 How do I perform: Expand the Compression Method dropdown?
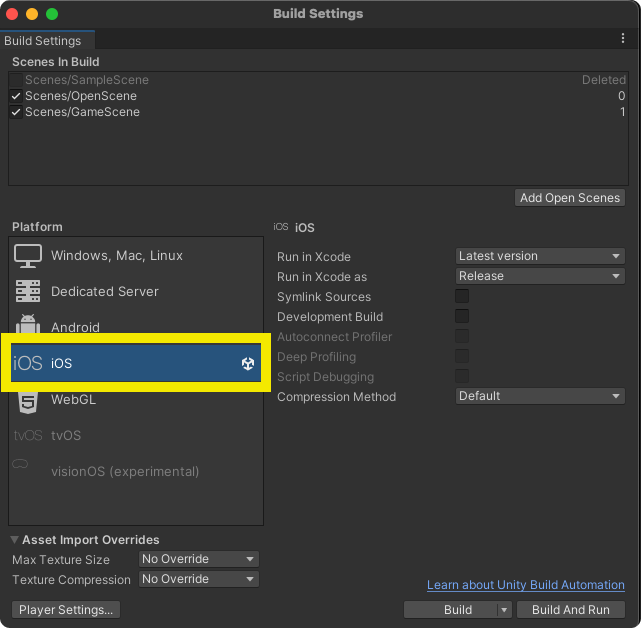pos(540,396)
